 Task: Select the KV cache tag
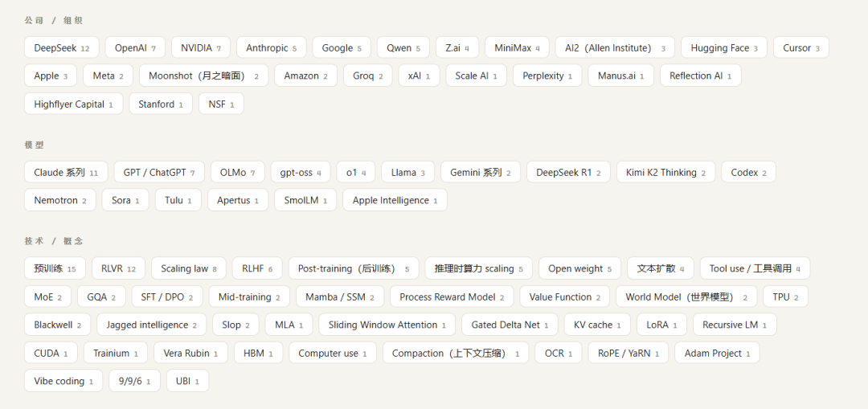click(x=597, y=325)
